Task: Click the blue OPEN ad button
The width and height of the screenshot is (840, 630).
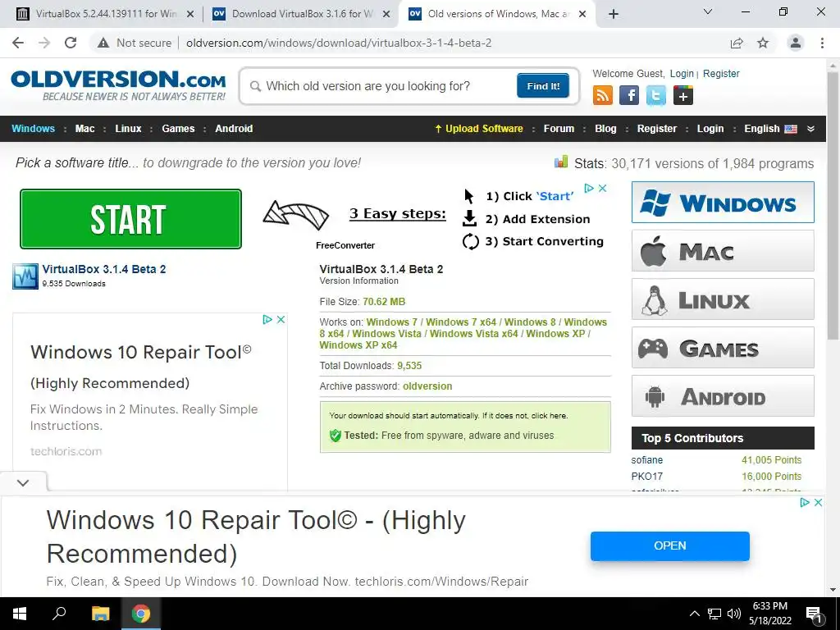Action: click(x=669, y=546)
